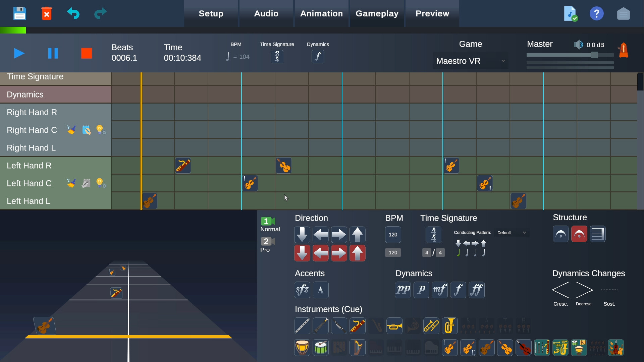Image resolution: width=644 pixels, height=362 pixels.
Task: Click the notepad edit icon on Right Hand C
Action: [87, 130]
